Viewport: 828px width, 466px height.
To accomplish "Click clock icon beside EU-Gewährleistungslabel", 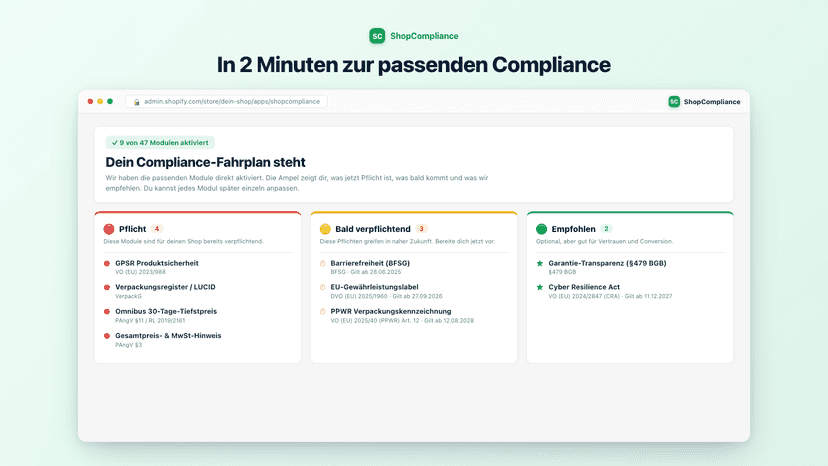I will (323, 287).
